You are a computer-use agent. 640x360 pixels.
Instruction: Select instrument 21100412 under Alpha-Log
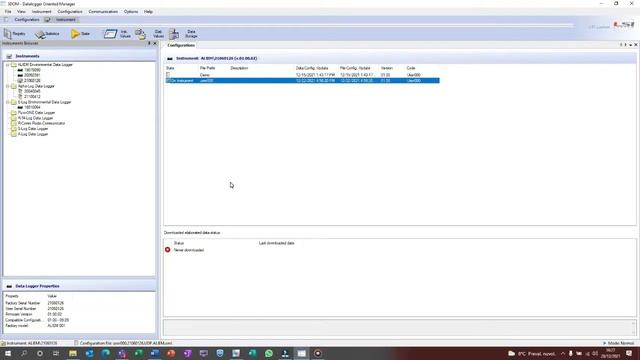pos(32,97)
